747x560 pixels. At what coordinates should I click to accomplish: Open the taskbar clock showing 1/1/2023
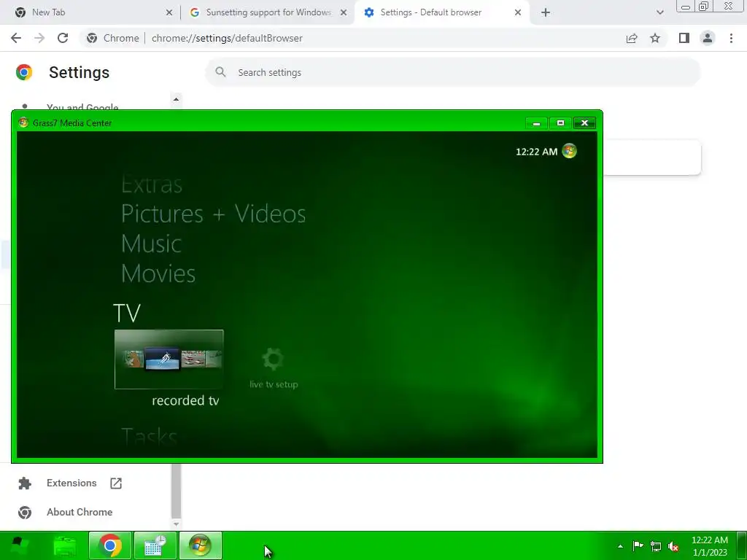(x=710, y=545)
